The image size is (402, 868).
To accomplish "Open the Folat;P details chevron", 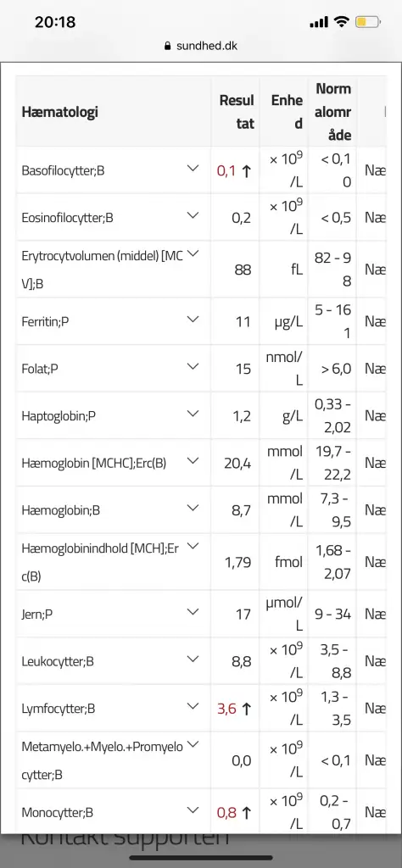I will [x=193, y=366].
